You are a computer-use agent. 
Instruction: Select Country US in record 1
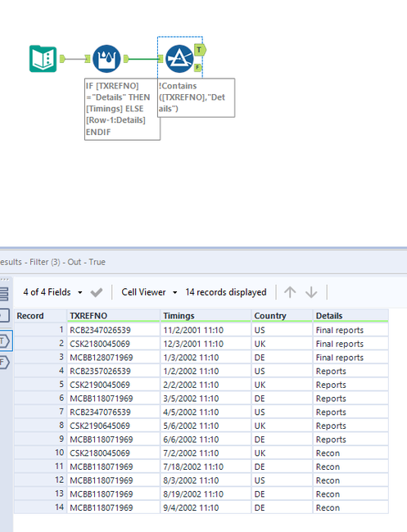(x=282, y=330)
